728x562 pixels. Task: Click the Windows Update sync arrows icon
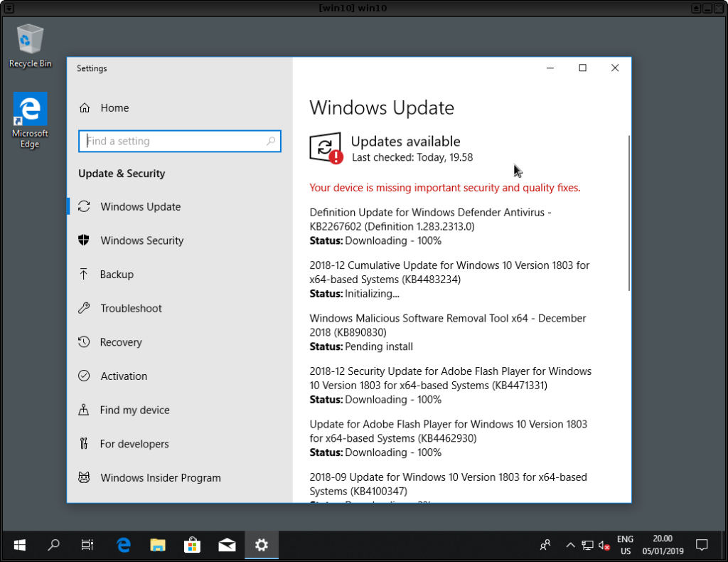pyautogui.click(x=84, y=206)
